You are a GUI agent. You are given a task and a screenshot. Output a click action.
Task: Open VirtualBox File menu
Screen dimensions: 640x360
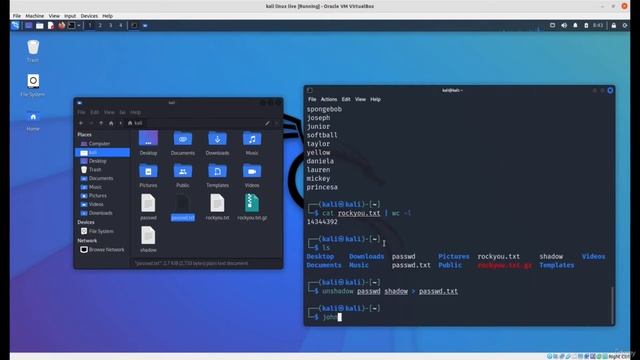[17, 16]
